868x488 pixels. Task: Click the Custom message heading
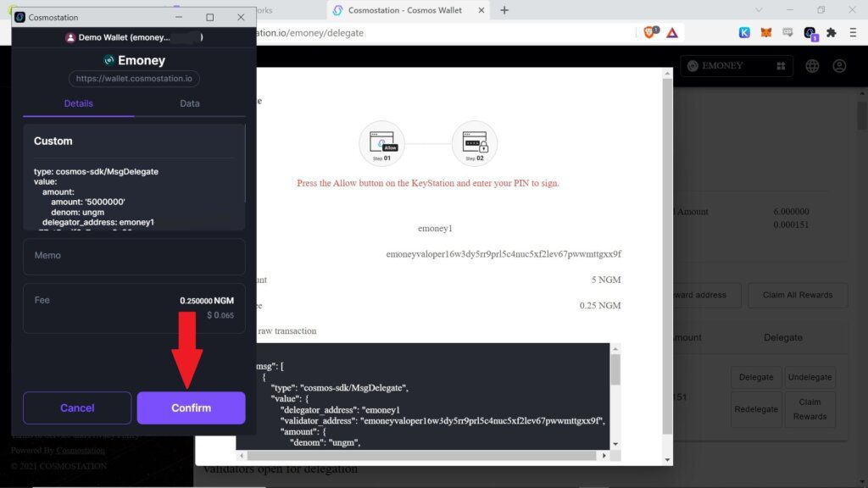53,141
